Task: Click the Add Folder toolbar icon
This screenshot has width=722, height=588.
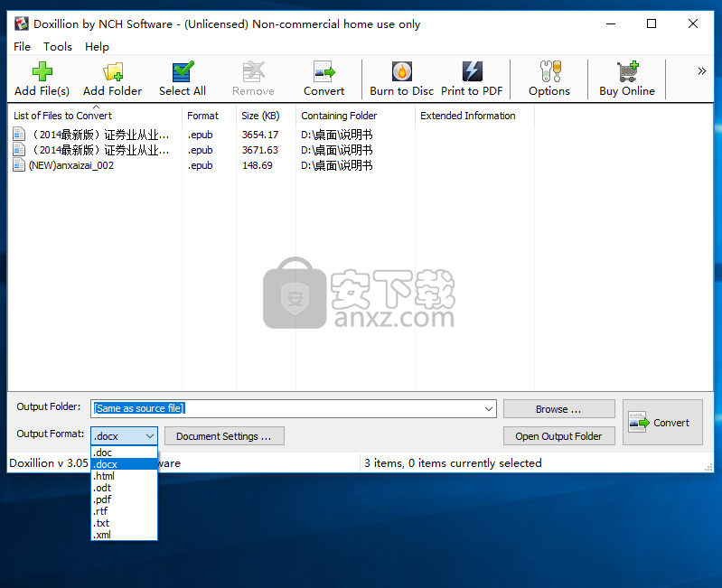Action: tap(113, 71)
